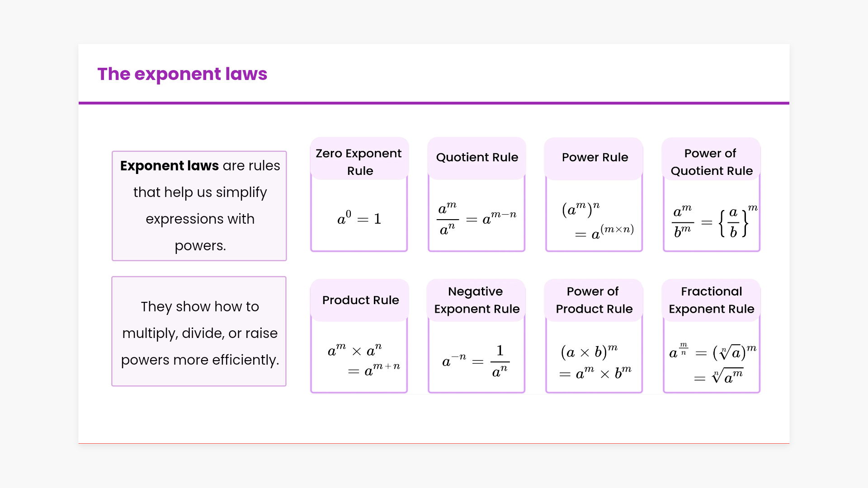The height and width of the screenshot is (488, 868).
Task: Click the Power of Quotient Rule header
Action: [711, 161]
